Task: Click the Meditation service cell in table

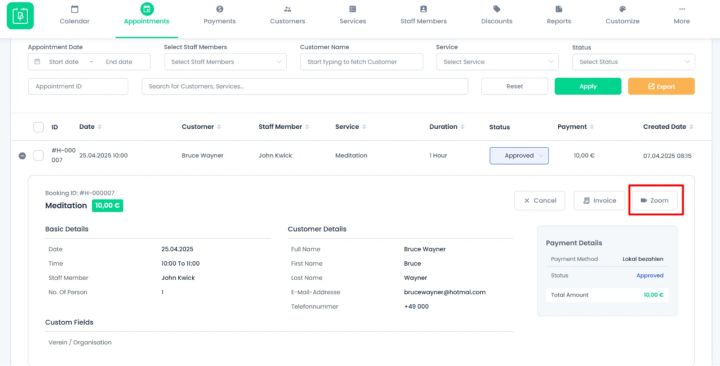Action: point(351,156)
